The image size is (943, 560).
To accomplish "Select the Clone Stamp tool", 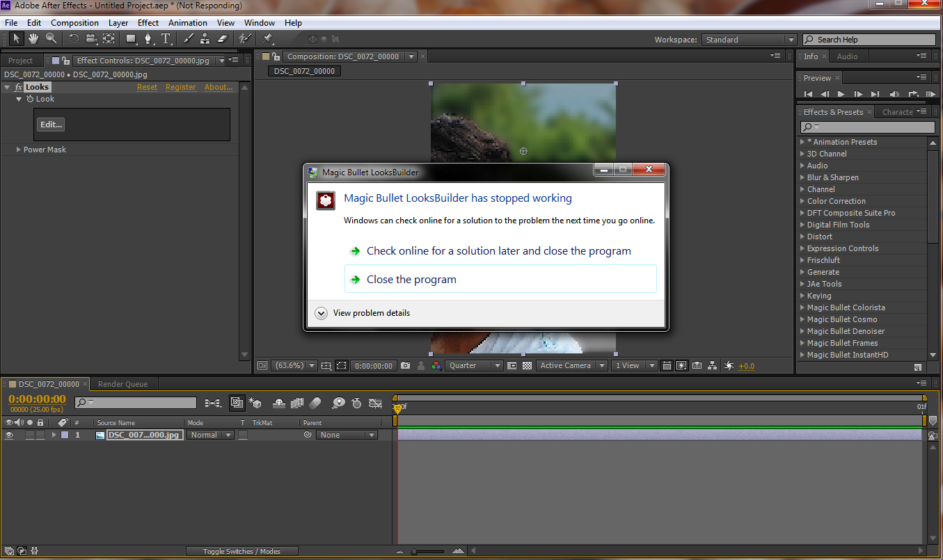I will (x=206, y=39).
